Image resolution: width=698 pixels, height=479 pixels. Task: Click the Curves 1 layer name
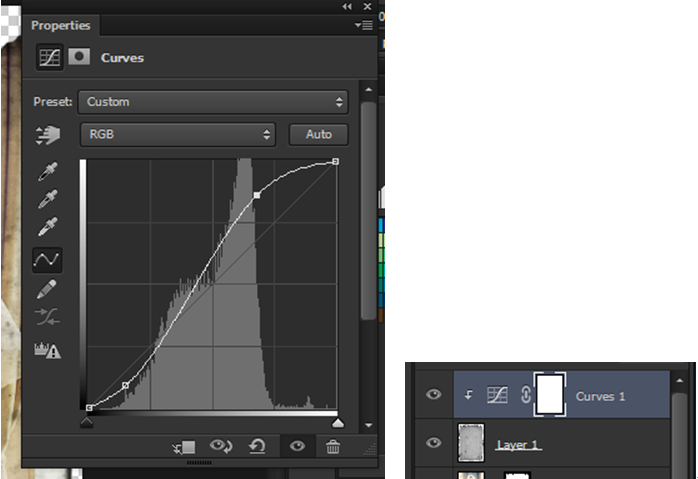point(601,396)
